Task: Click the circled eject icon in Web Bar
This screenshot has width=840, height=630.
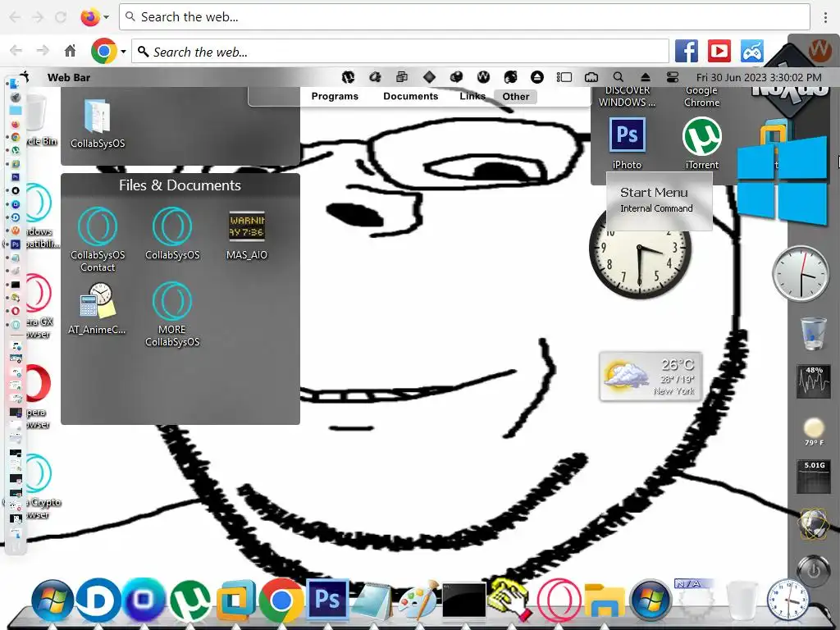Action: [537, 77]
